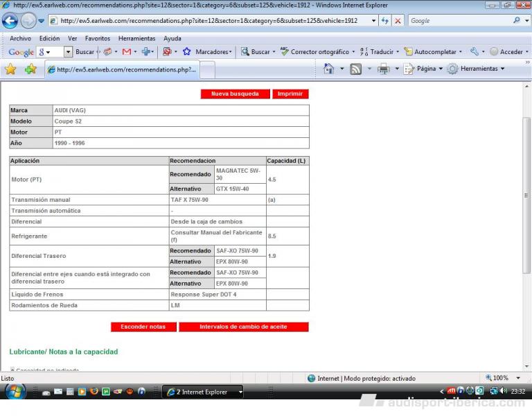Expand the zoom level dropdown arrow
The height and width of the screenshot is (416, 532).
(518, 378)
